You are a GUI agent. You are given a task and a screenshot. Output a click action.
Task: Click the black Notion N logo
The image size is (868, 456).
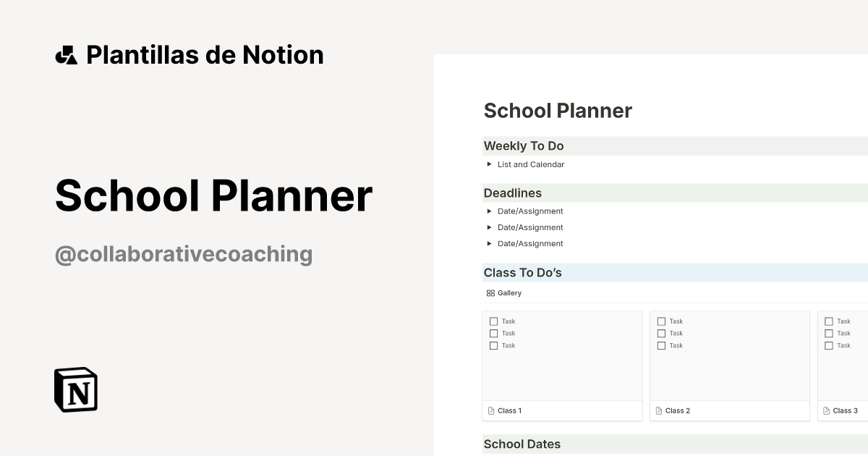tap(75, 389)
